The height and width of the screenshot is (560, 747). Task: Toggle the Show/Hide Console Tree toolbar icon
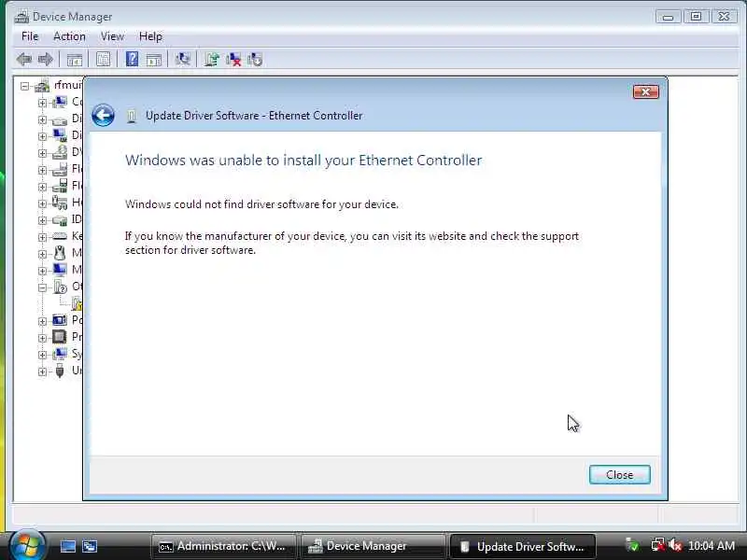coord(75,60)
